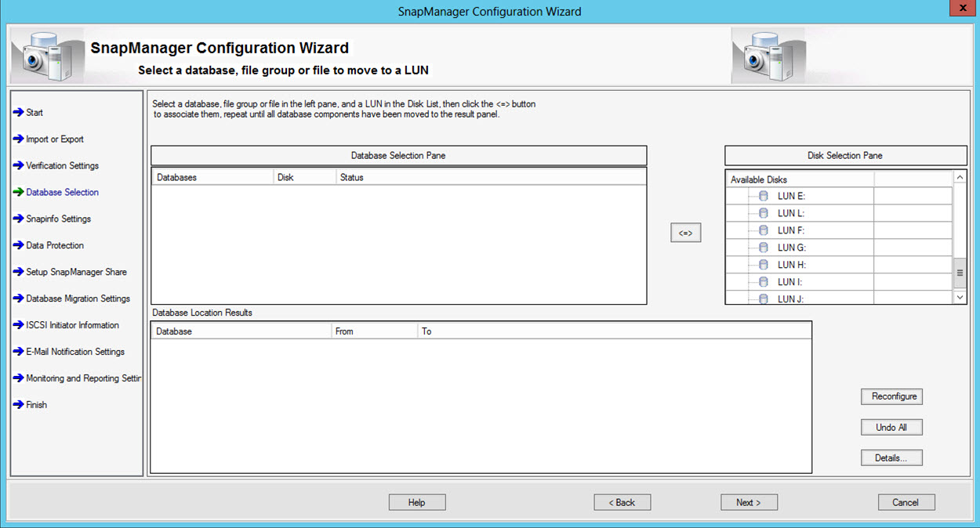Click the disk icon for LUN I:

point(764,282)
